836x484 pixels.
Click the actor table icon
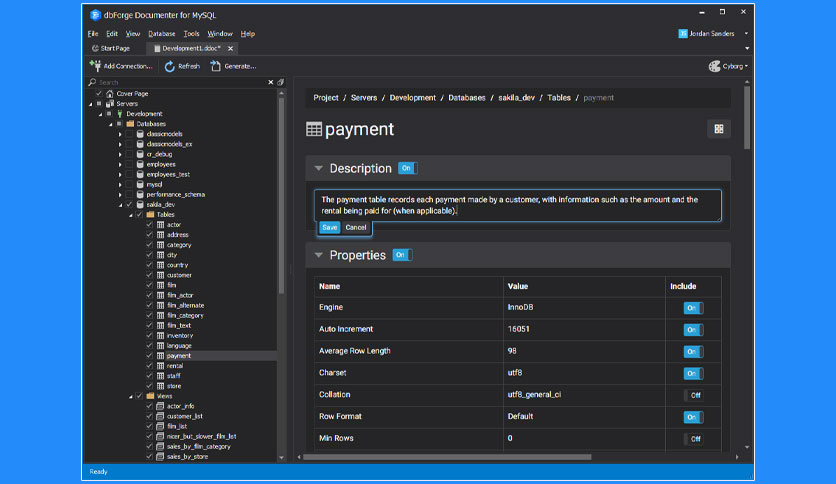tap(160, 225)
